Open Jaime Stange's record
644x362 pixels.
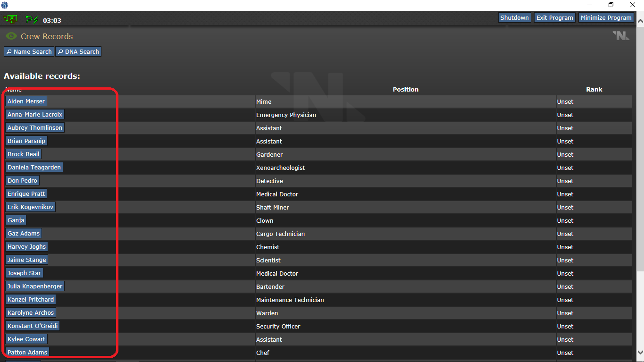click(26, 260)
